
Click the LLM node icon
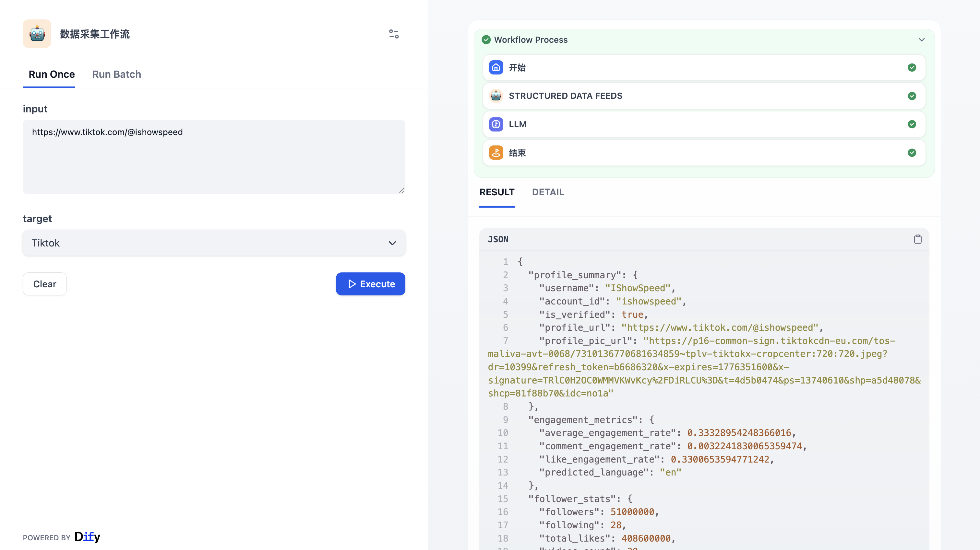tap(496, 124)
